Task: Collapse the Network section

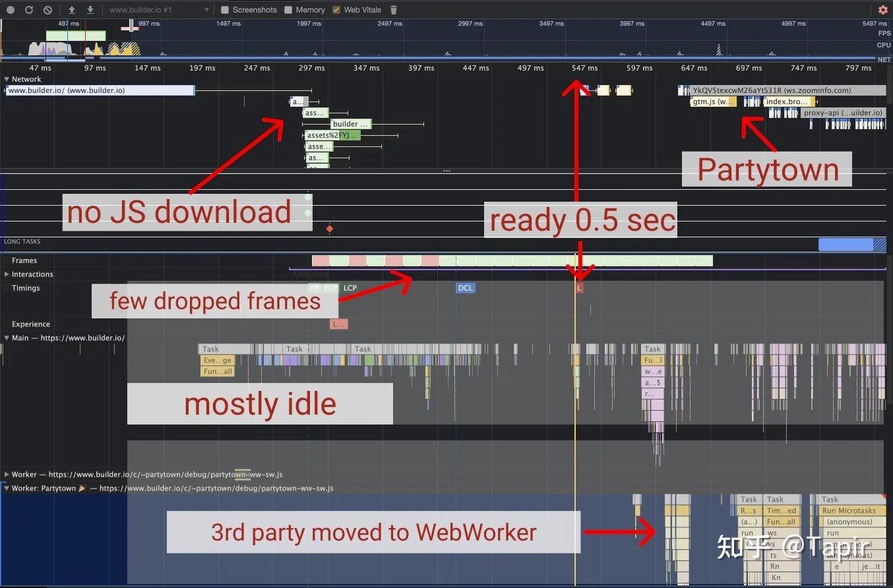Action: coord(7,78)
